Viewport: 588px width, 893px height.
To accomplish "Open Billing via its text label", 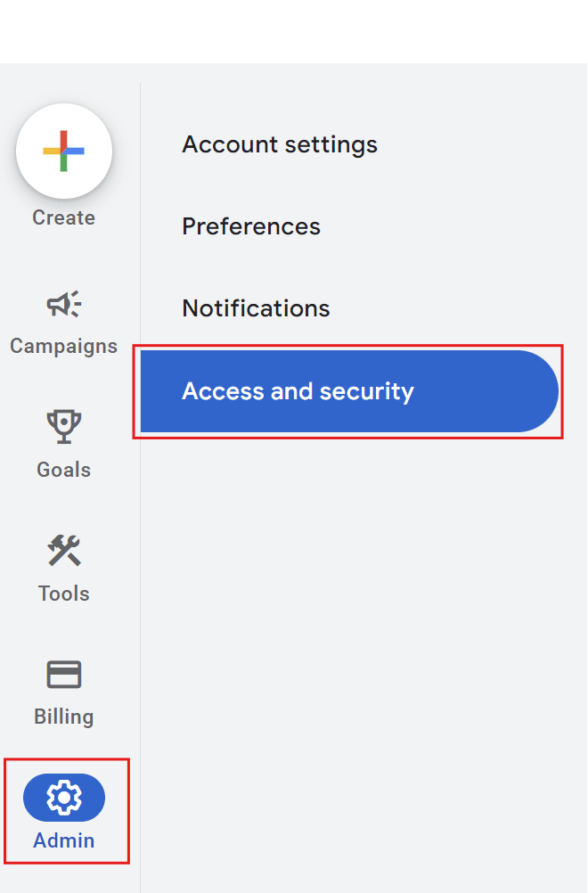I will point(63,716).
